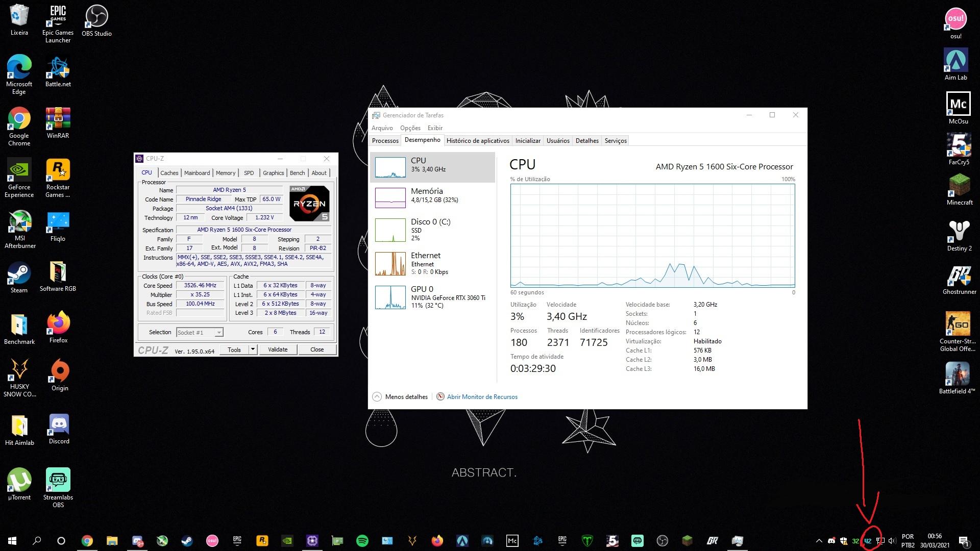Switch to the Bench tab in CPU-Z
This screenshot has width=980, height=551.
[x=297, y=173]
